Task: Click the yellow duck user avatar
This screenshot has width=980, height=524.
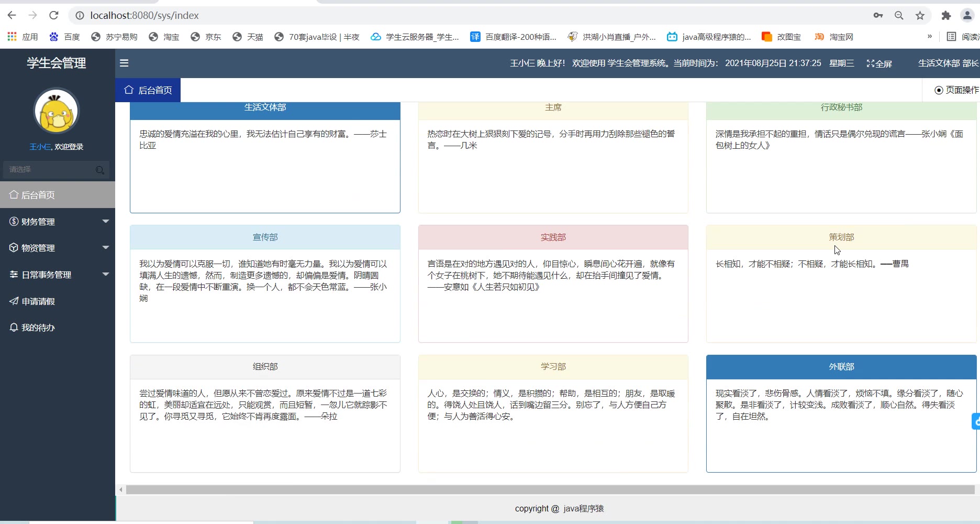Action: [57, 112]
